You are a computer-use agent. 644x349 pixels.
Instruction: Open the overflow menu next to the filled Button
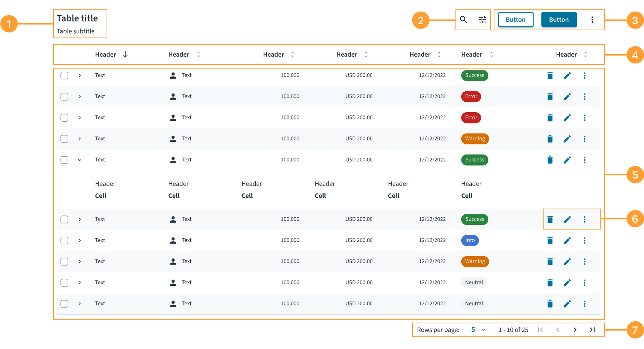click(x=592, y=19)
